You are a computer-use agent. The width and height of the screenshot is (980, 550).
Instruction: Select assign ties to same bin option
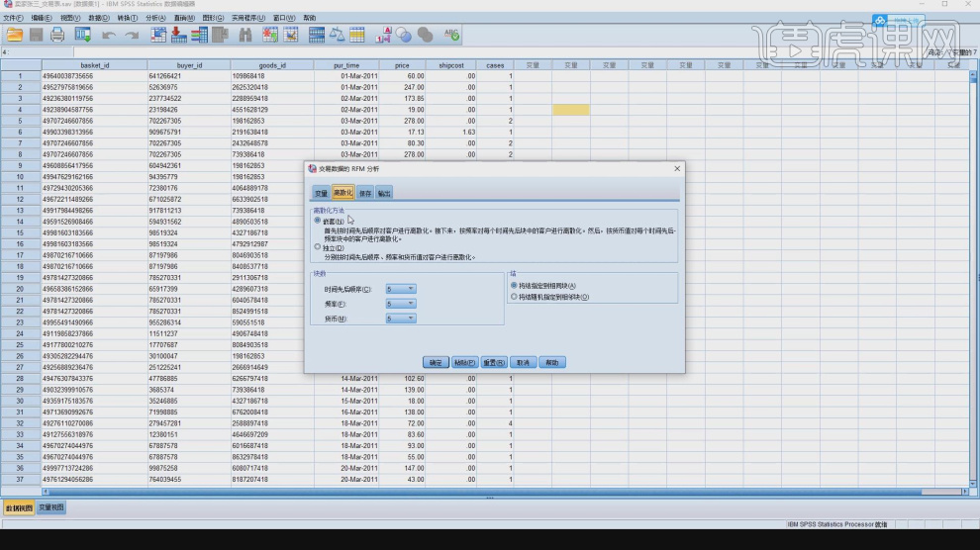515,285
